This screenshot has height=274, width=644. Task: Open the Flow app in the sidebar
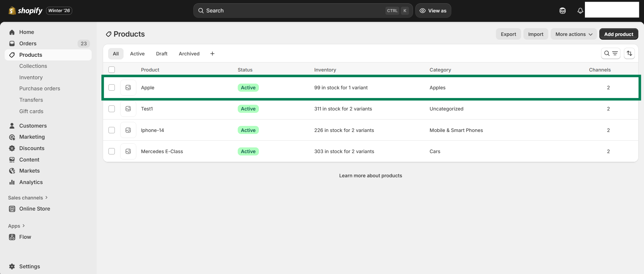[x=25, y=237]
